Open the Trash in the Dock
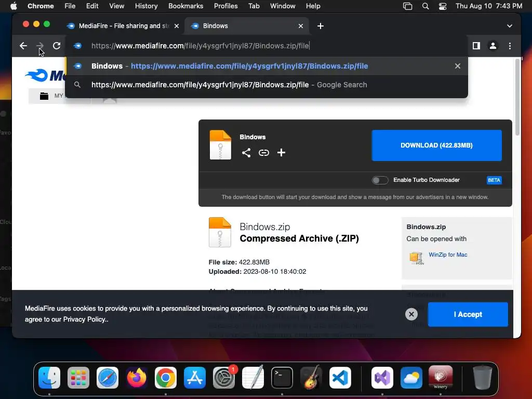Screen dimensions: 532x399 (483, 378)
